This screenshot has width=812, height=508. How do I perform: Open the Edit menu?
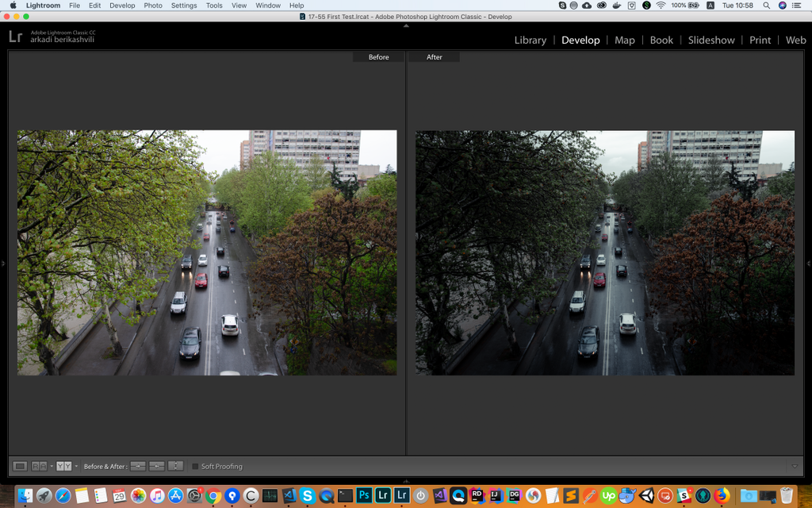pos(95,6)
